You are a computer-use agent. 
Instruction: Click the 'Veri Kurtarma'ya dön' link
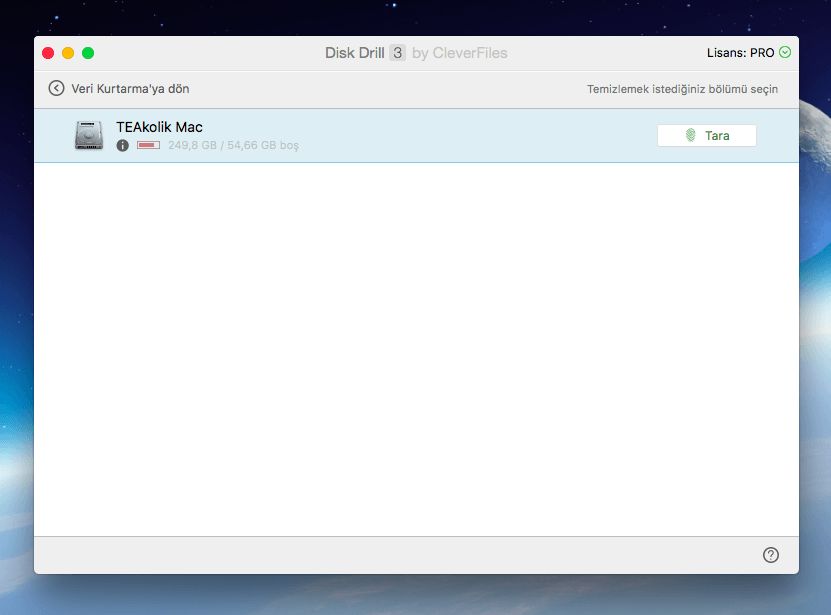pos(130,89)
